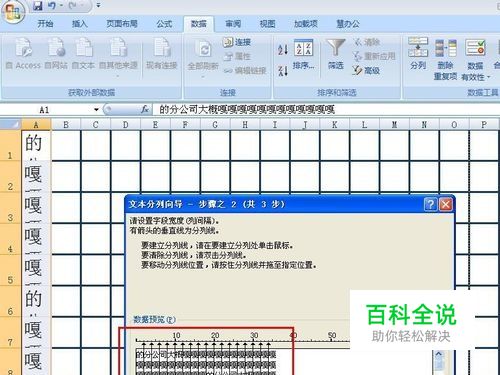The height and width of the screenshot is (375, 500).
Task: Open the 审阅 tab
Action: point(233,24)
